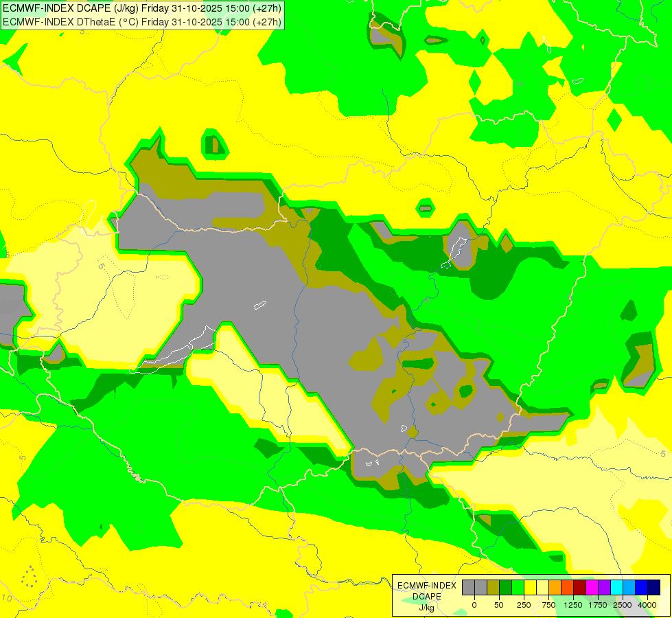Click the pure blue legend swatch
The width and height of the screenshot is (672, 618).
pos(642,587)
